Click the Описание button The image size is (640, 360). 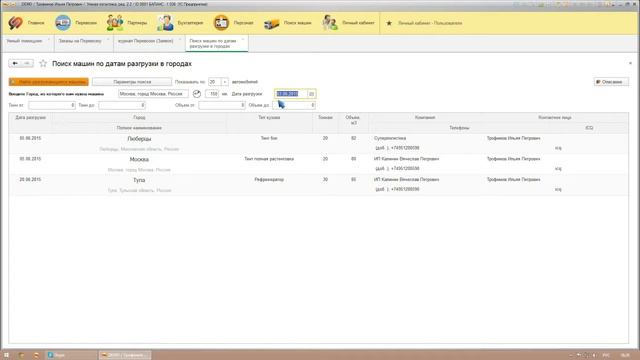pyautogui.click(x=611, y=82)
